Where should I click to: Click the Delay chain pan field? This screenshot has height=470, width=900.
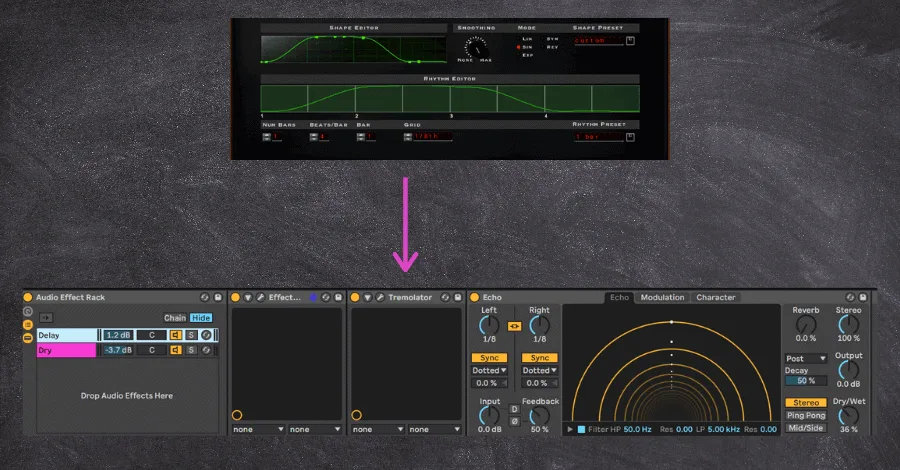(152, 335)
